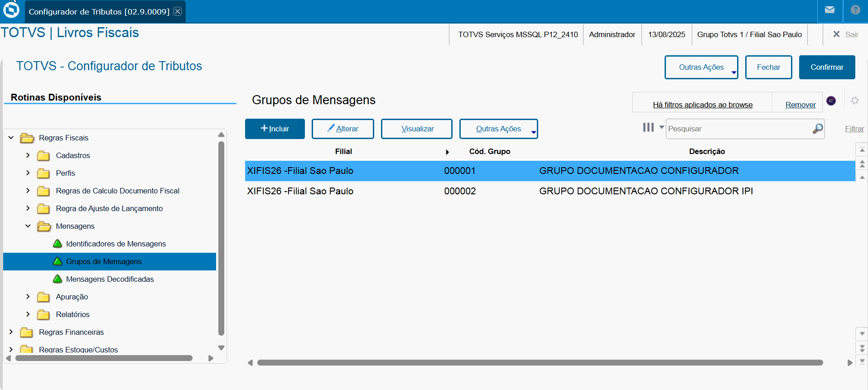Open the search field options arrow
868x390 pixels.
(x=661, y=127)
